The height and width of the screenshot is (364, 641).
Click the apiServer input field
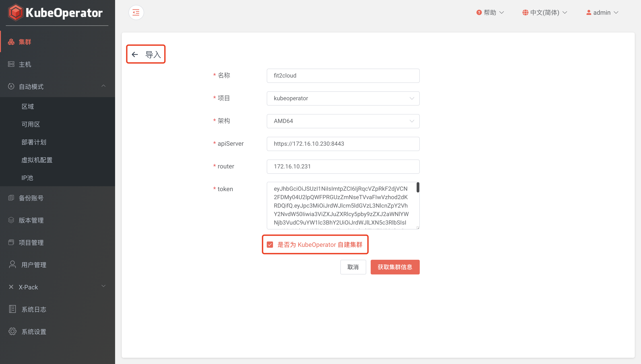pyautogui.click(x=343, y=144)
